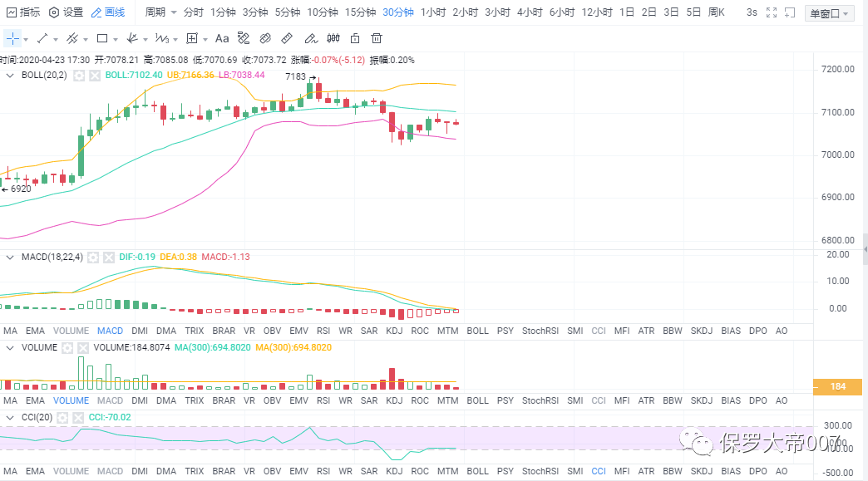
Task: Choose KDJ in the MACD panel indicator row
Action: [x=394, y=331]
